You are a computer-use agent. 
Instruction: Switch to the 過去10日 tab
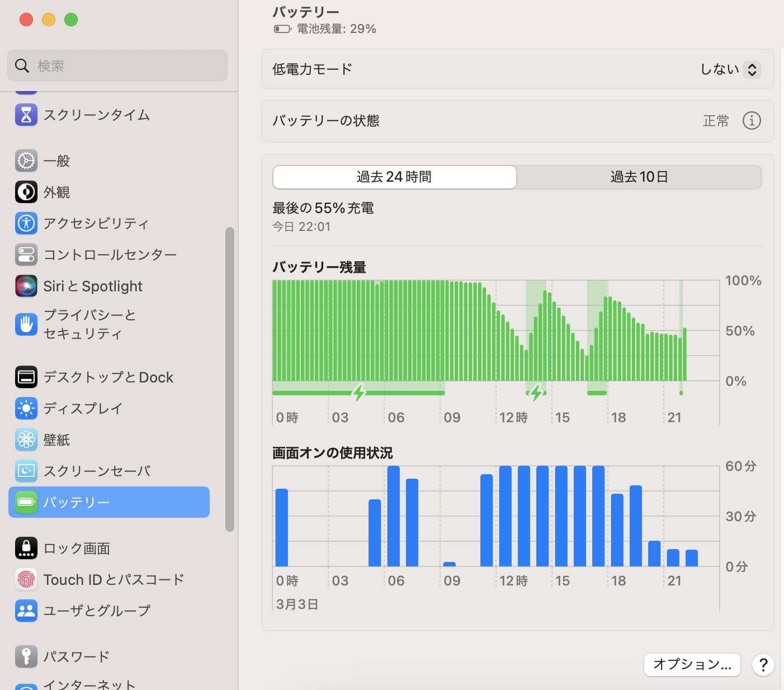[639, 177]
